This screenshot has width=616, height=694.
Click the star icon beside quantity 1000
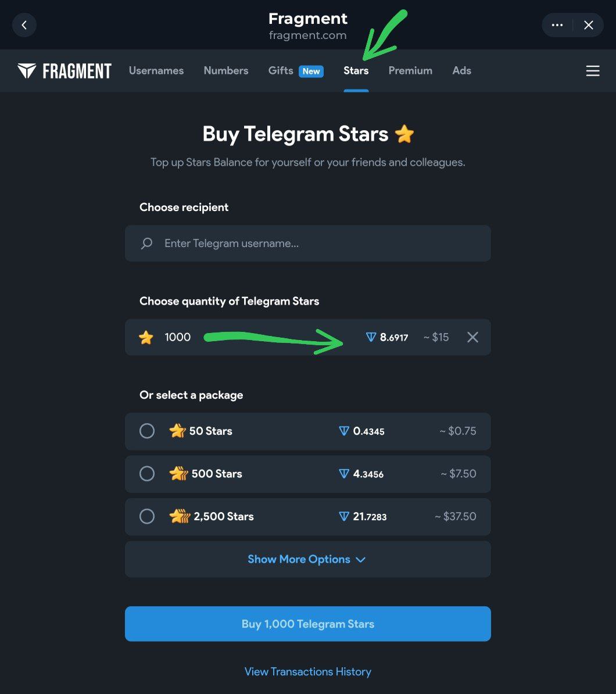[146, 337]
